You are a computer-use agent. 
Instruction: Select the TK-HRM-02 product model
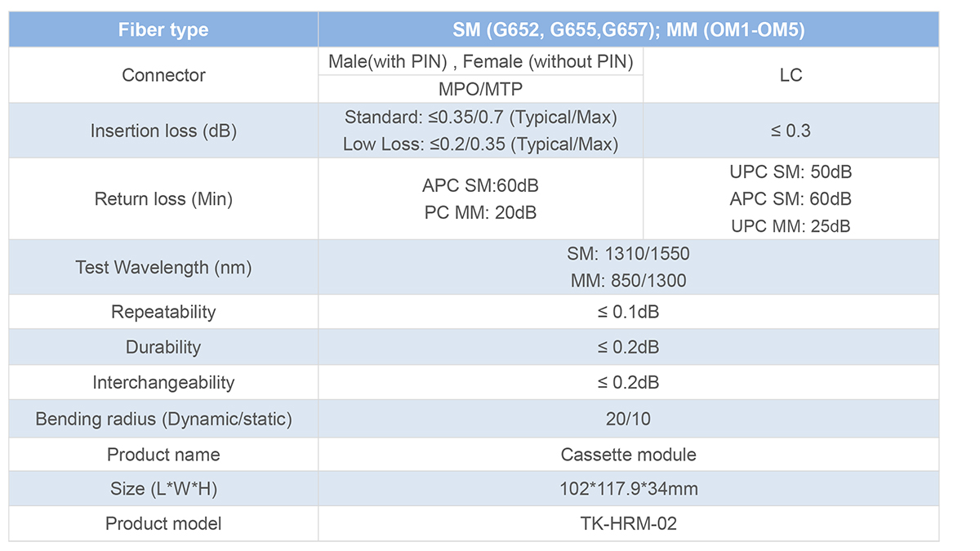tap(628, 523)
